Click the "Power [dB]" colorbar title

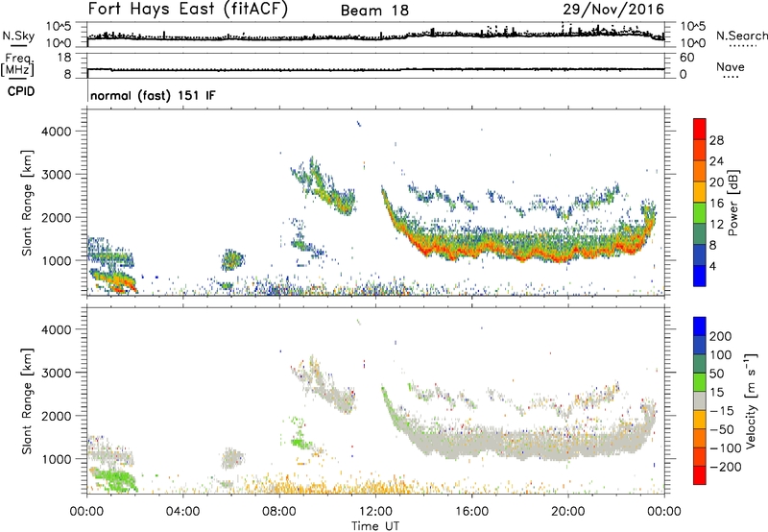point(732,203)
